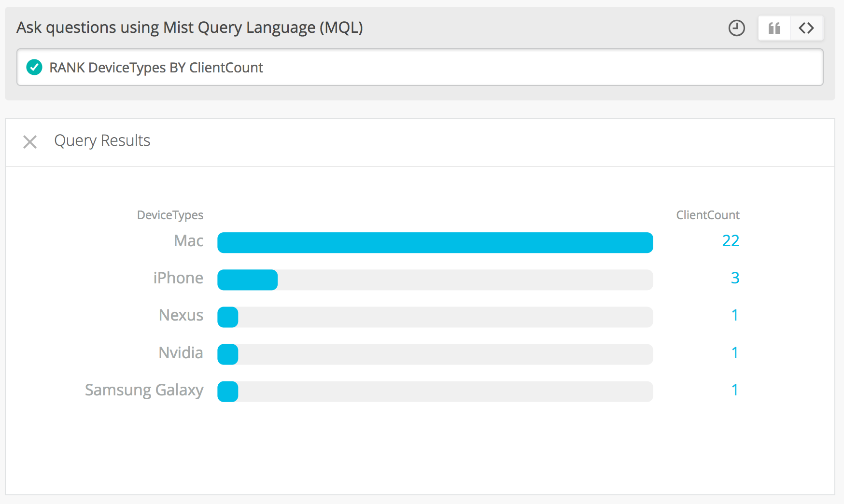
Task: Open the Nvidia client count of 1
Action: (735, 353)
